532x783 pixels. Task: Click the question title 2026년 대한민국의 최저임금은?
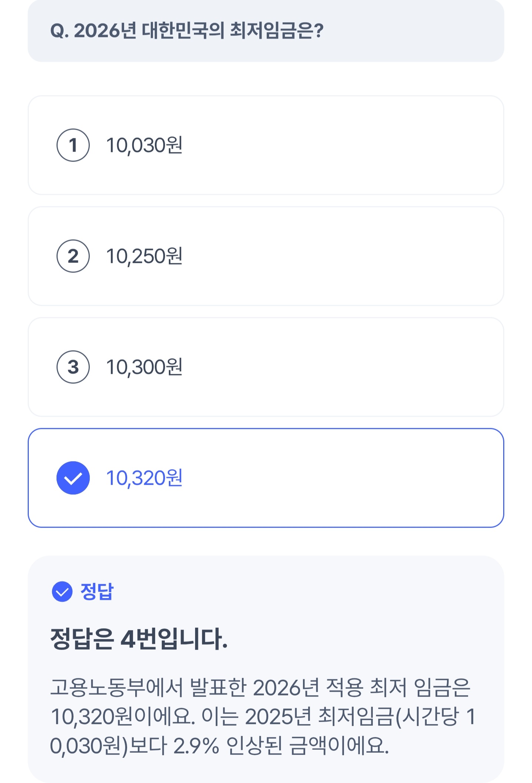tap(199, 31)
